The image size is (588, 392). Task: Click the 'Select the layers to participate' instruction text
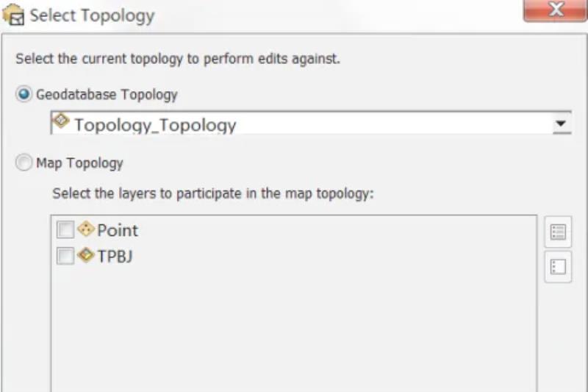coord(213,194)
